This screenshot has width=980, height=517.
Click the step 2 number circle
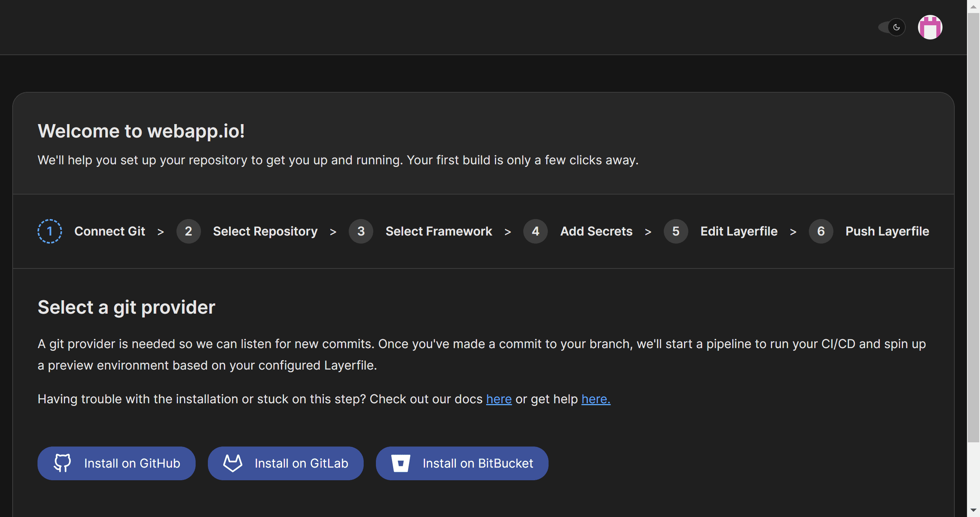(188, 231)
